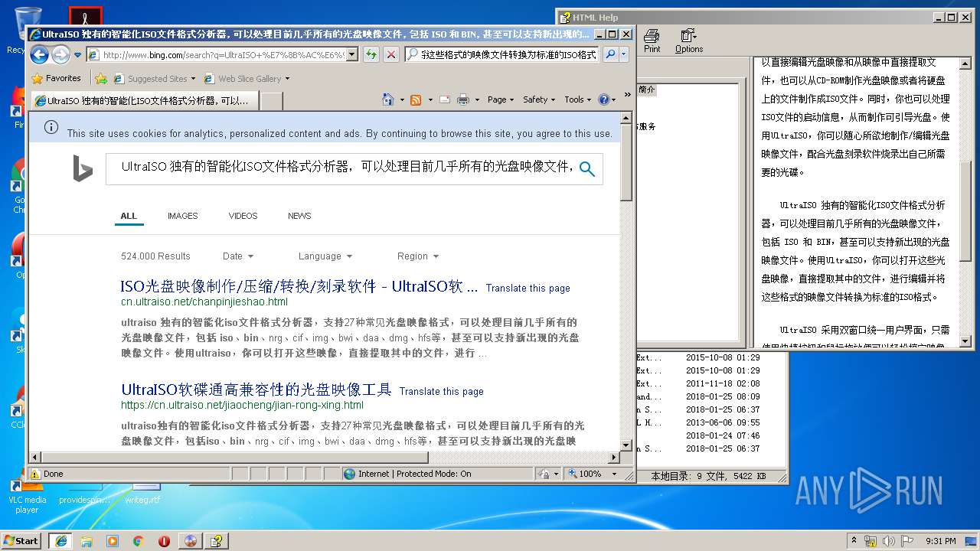Open Web Slice Gallery favorite
Screen dimensions: 980x551
pos(243,78)
